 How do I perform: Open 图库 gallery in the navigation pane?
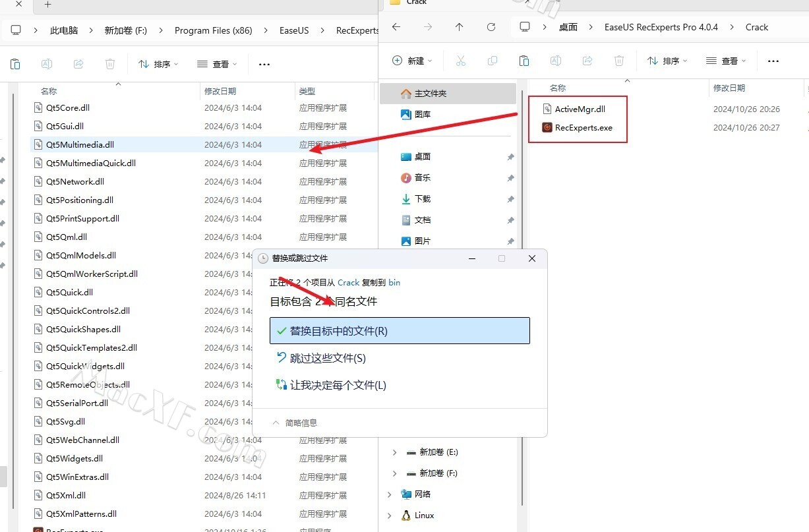tap(422, 114)
